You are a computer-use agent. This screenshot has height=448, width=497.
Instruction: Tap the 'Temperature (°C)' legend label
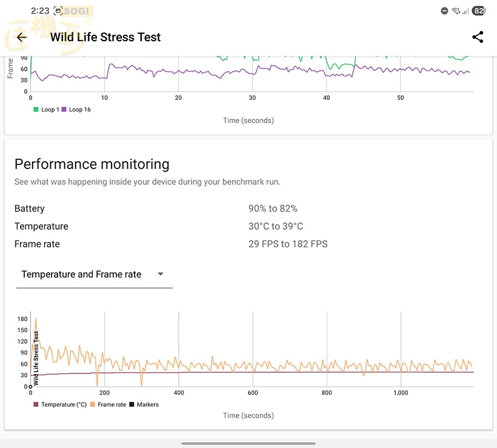(x=64, y=404)
